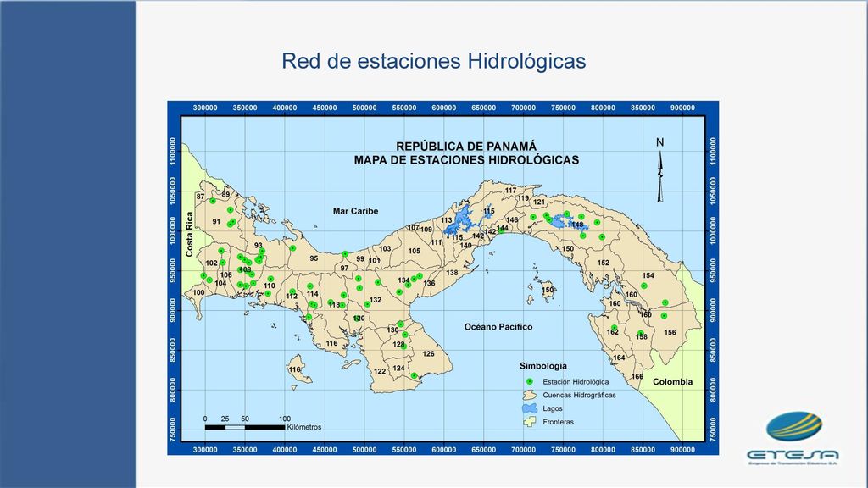The image size is (868, 488).
Task: Select the slide title 'Red de estaciones Hidrológicas'
Action: pos(433,61)
